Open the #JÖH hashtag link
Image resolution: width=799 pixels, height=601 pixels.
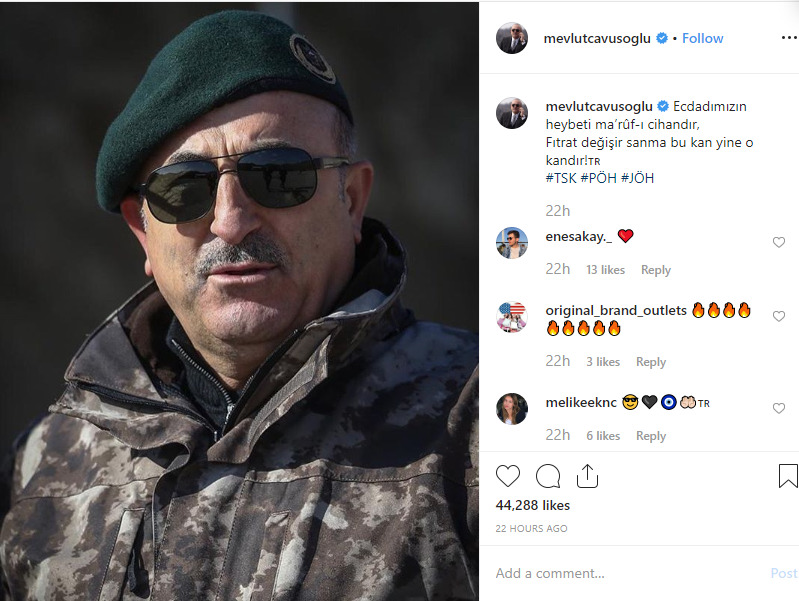pos(637,178)
